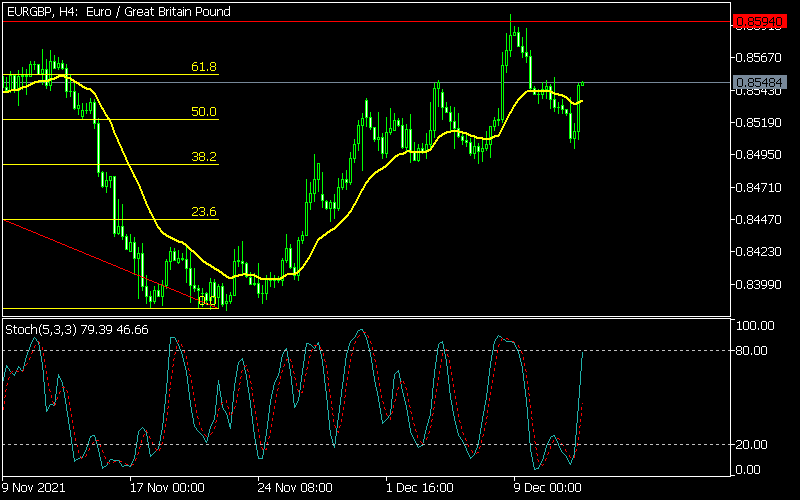Click the EURGBP, H4 chart title
Image resolution: width=800 pixels, height=500 pixels.
click(118, 11)
